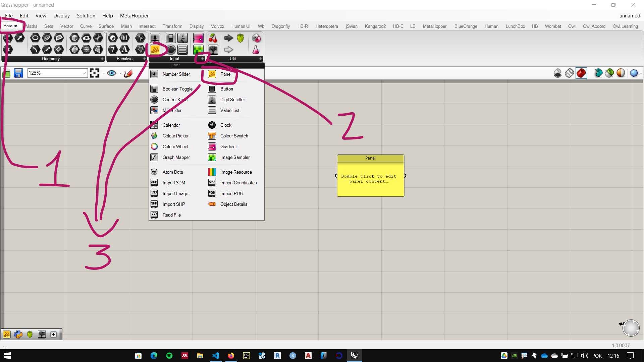Image resolution: width=644 pixels, height=362 pixels.
Task: Expand the Util section in Params
Action: pos(261,58)
